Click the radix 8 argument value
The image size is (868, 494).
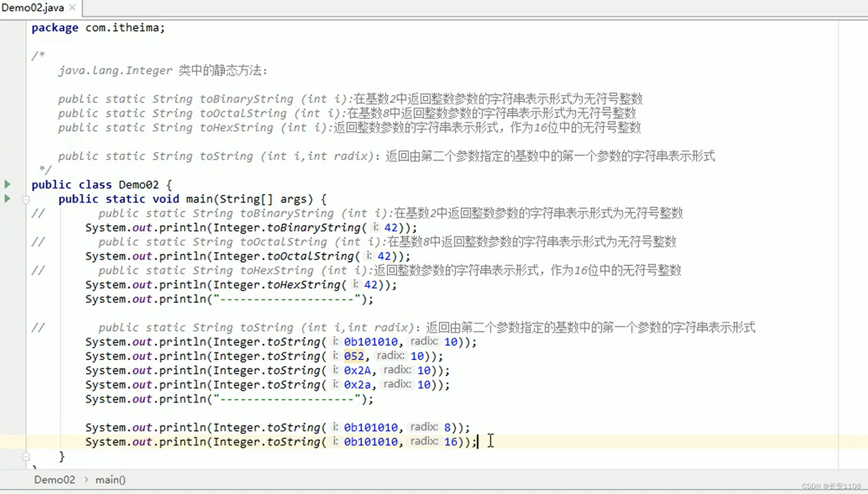pos(447,428)
